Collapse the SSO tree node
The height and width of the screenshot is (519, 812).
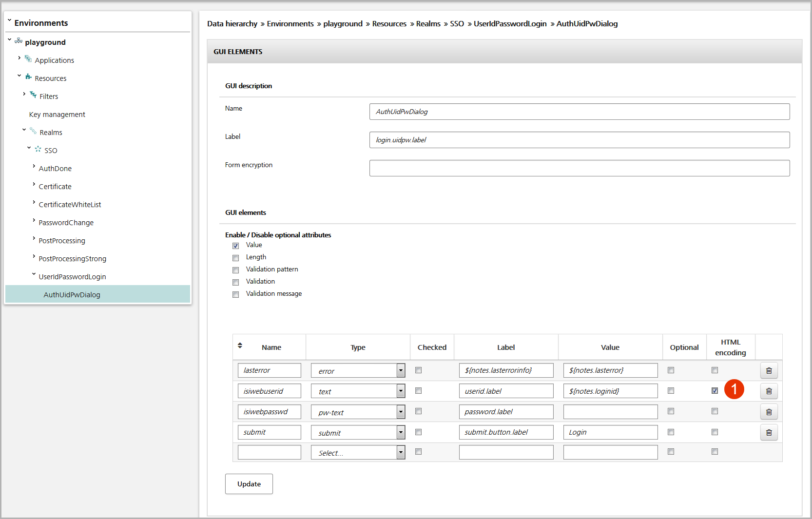point(29,148)
